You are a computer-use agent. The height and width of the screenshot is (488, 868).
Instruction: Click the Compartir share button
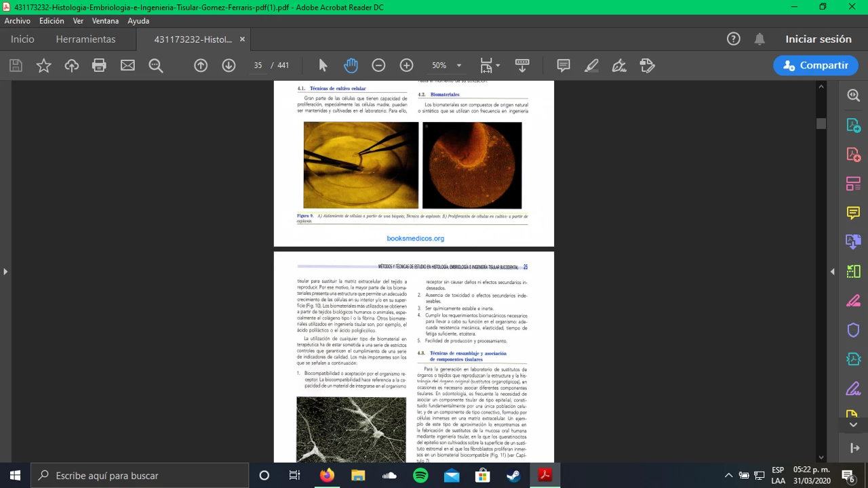point(816,66)
